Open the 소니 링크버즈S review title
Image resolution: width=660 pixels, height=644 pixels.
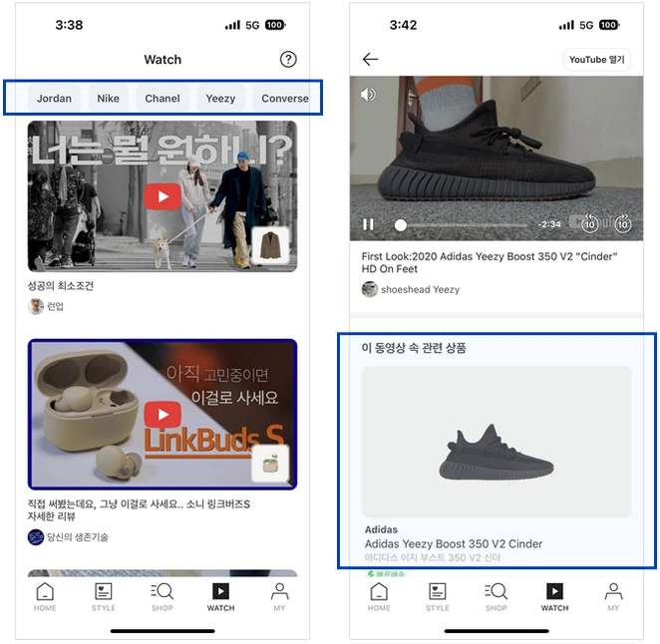(x=139, y=509)
